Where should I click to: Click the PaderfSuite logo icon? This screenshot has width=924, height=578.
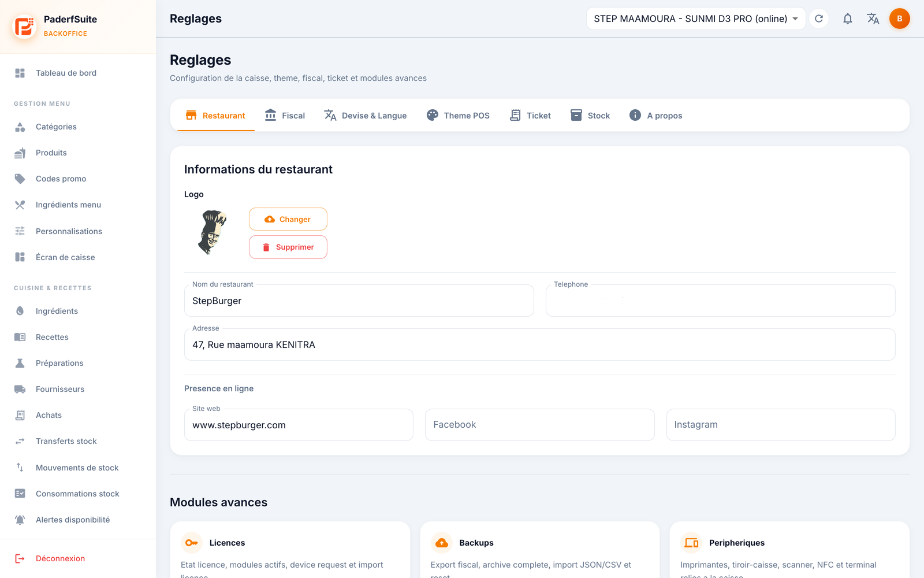[24, 26]
